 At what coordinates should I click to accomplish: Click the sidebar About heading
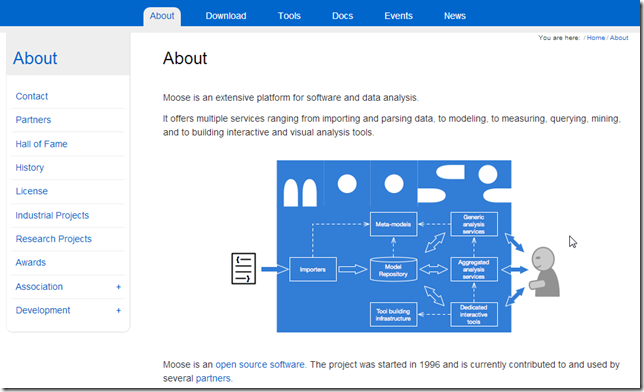(x=35, y=58)
